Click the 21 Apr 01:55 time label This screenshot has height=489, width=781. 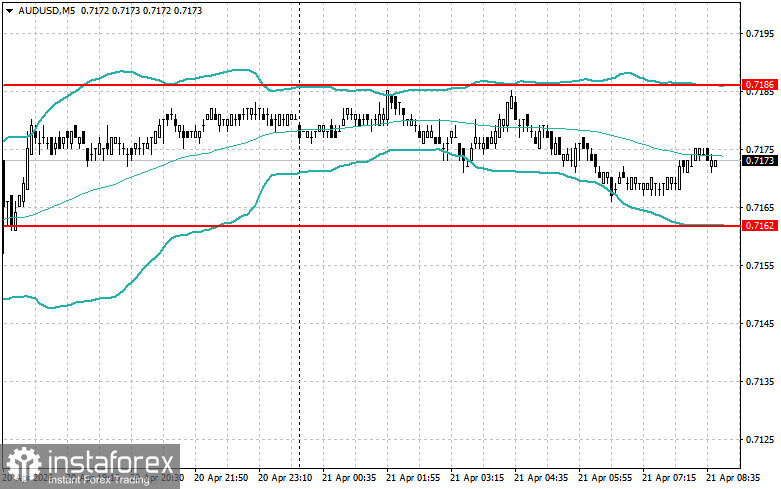click(413, 478)
